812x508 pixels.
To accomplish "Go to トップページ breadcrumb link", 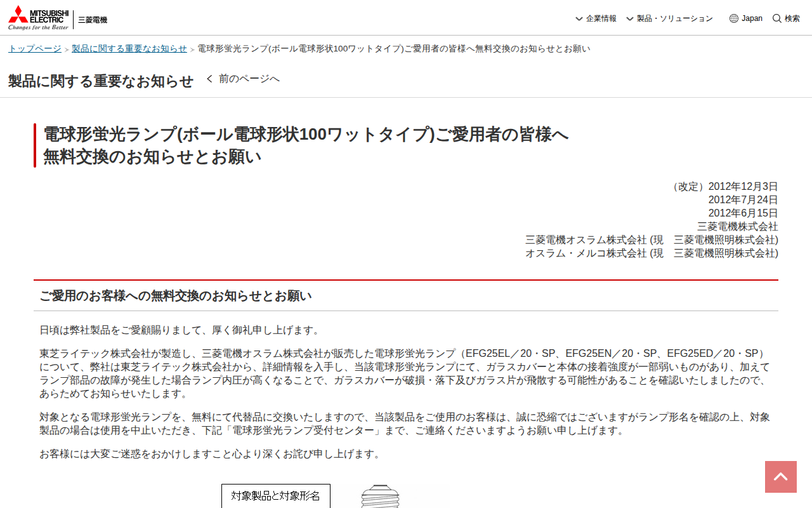I will tap(35, 49).
